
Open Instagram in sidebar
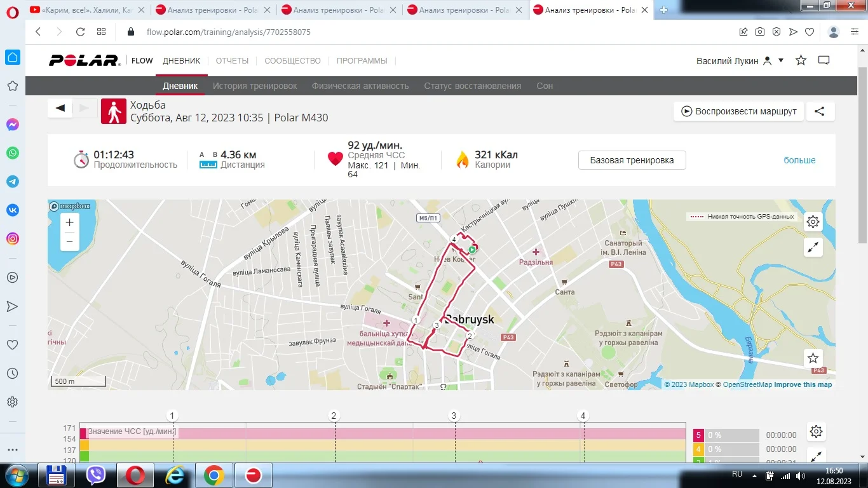tap(12, 239)
